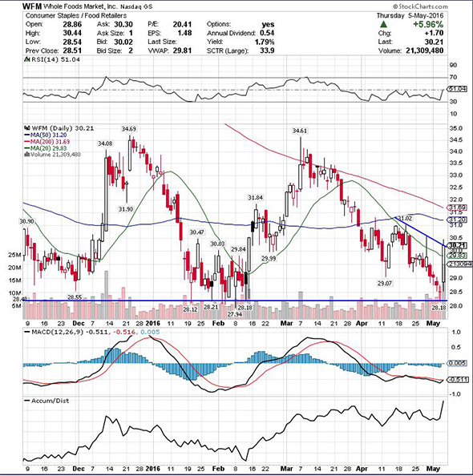Click the 28.55 price annotation
This screenshot has width=473, height=476.
pyautogui.click(x=75, y=297)
